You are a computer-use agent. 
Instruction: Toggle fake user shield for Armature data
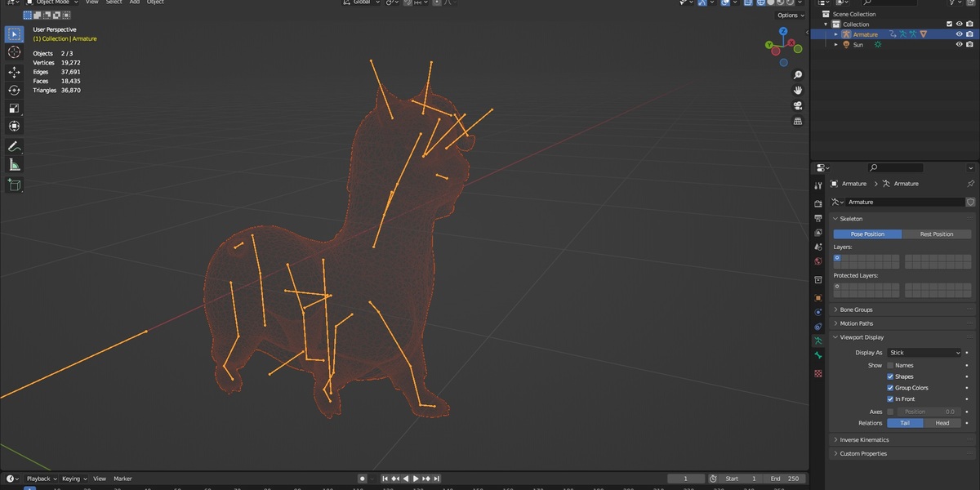click(x=970, y=202)
